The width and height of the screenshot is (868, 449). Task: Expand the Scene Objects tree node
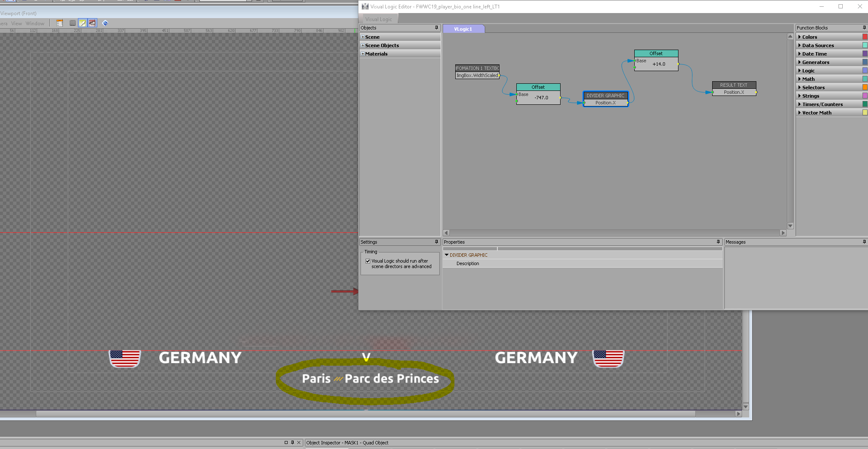pyautogui.click(x=363, y=45)
